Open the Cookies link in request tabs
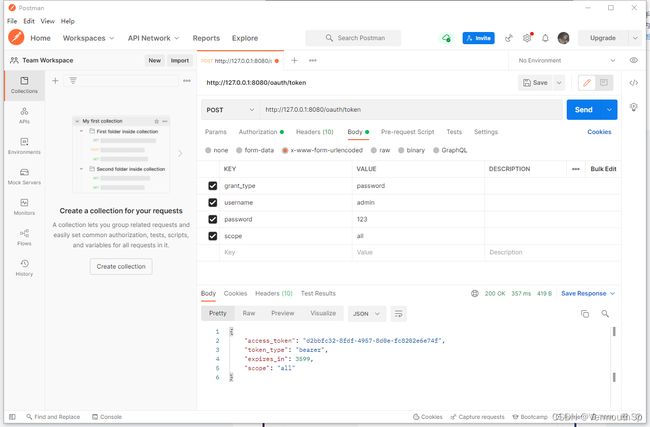650x427 pixels. coord(599,132)
